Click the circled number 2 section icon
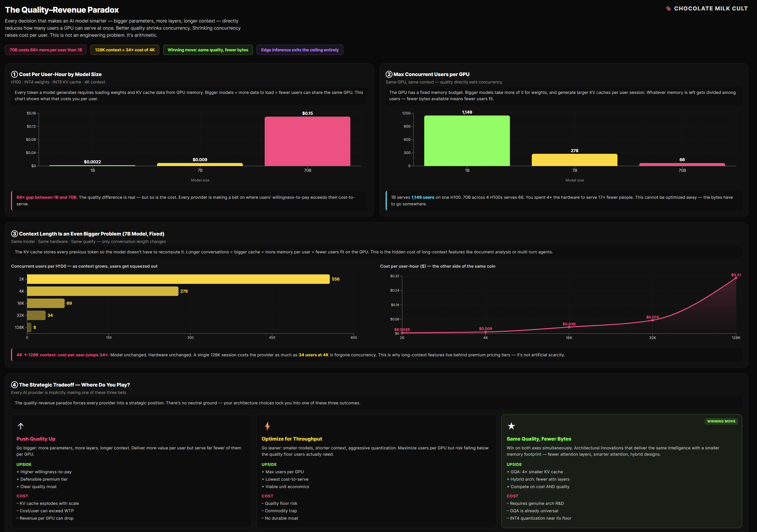The width and height of the screenshot is (757, 532). pyautogui.click(x=389, y=74)
